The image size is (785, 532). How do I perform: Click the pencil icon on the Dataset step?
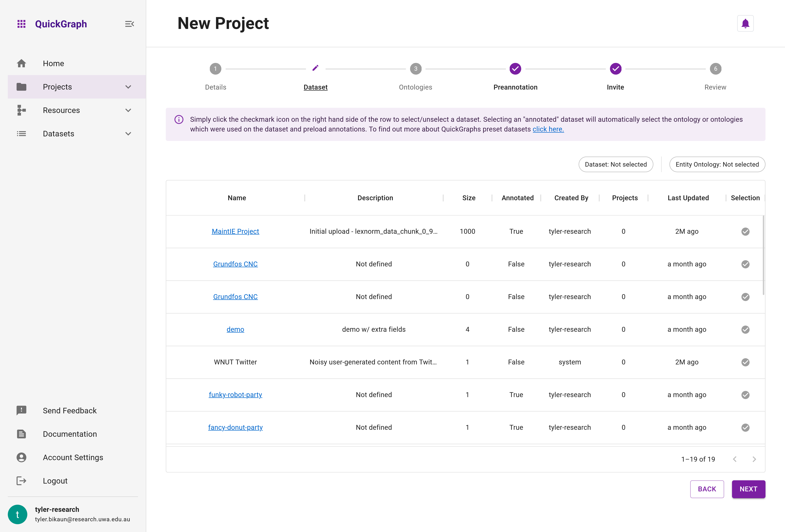click(x=315, y=68)
